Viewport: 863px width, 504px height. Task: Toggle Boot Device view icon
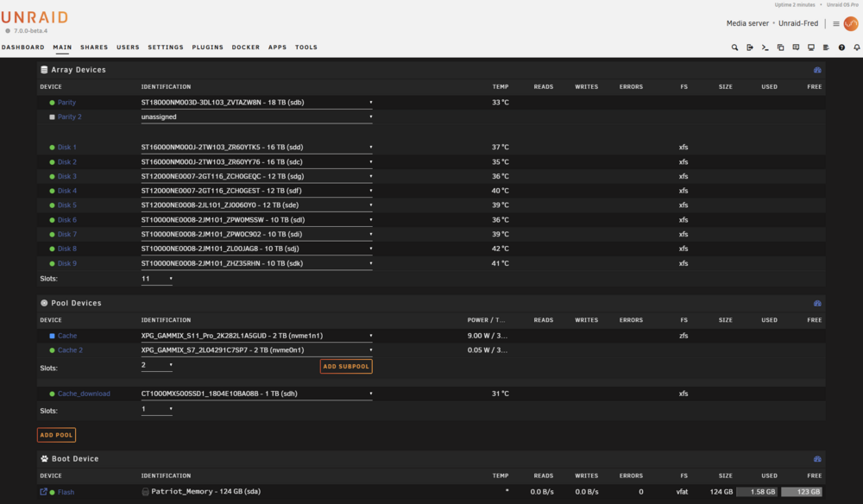coord(817,459)
